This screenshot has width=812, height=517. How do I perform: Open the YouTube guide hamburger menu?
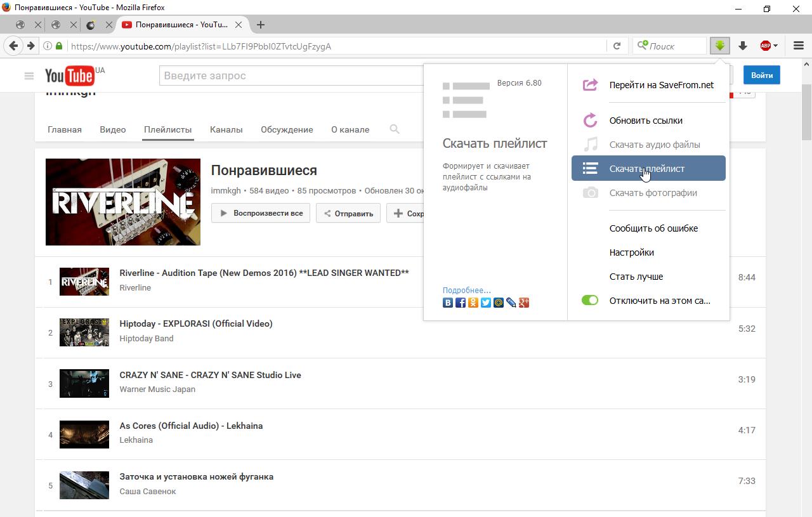(29, 75)
